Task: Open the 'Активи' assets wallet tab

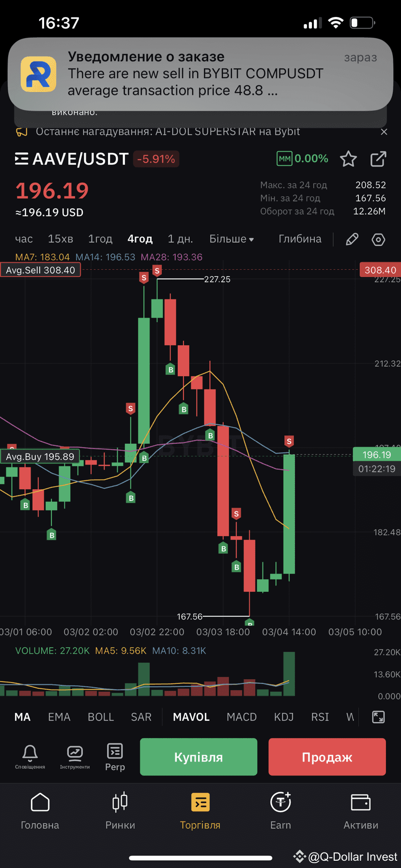Action: (x=361, y=812)
